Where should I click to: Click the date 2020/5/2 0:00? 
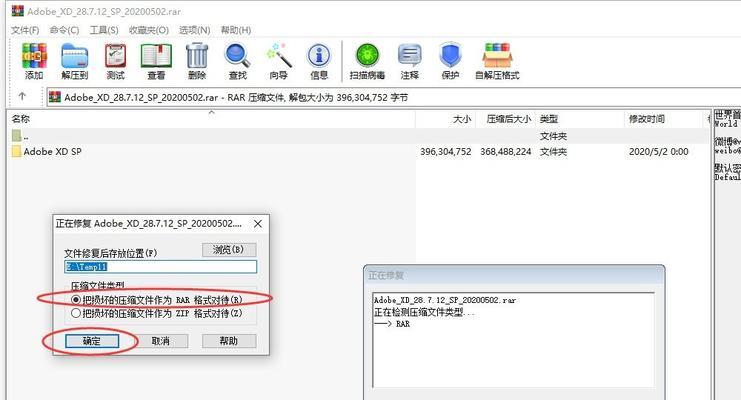(658, 152)
